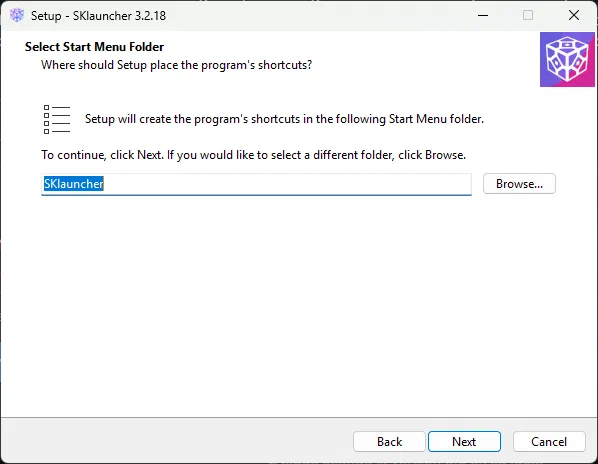Click the Next button
598x464 pixels.
click(464, 442)
